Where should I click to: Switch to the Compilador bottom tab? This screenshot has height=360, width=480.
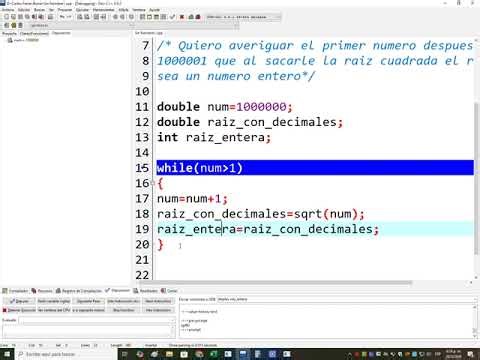[x=15, y=291]
